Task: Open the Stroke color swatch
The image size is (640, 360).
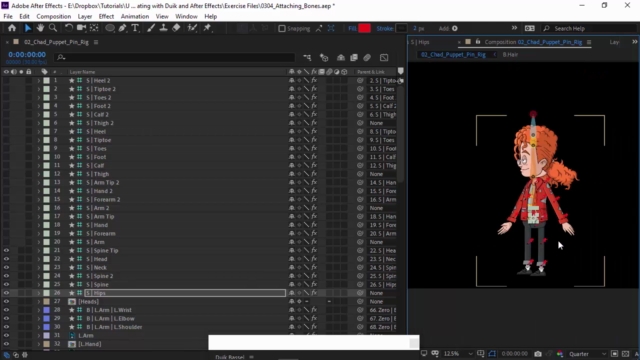Action: pos(402,28)
